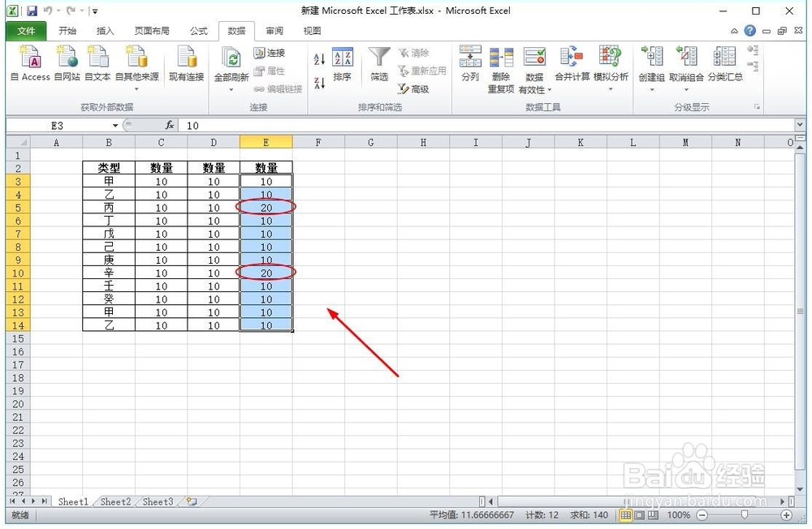The height and width of the screenshot is (529, 812).
Task: Import data from text file (自文本)
Action: coord(97,63)
